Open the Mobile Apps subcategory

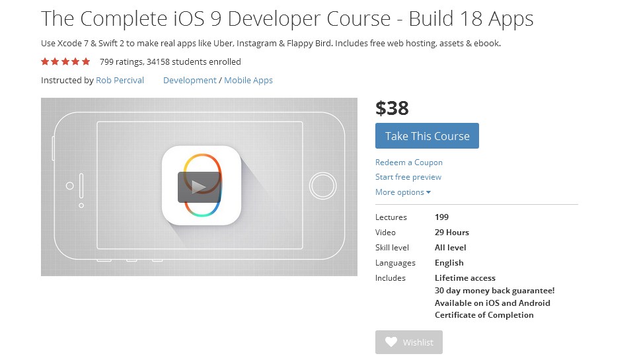248,81
